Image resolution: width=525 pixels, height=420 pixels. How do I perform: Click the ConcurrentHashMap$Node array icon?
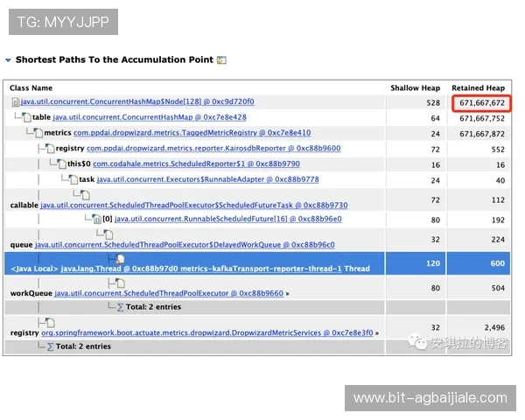(x=16, y=103)
